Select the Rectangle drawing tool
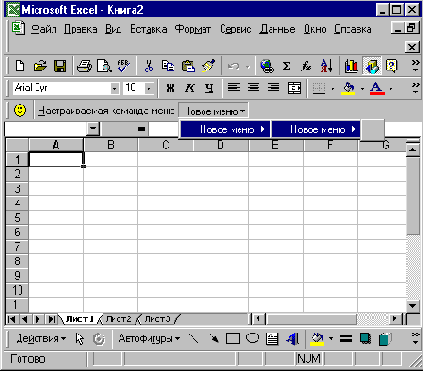 coord(233,339)
